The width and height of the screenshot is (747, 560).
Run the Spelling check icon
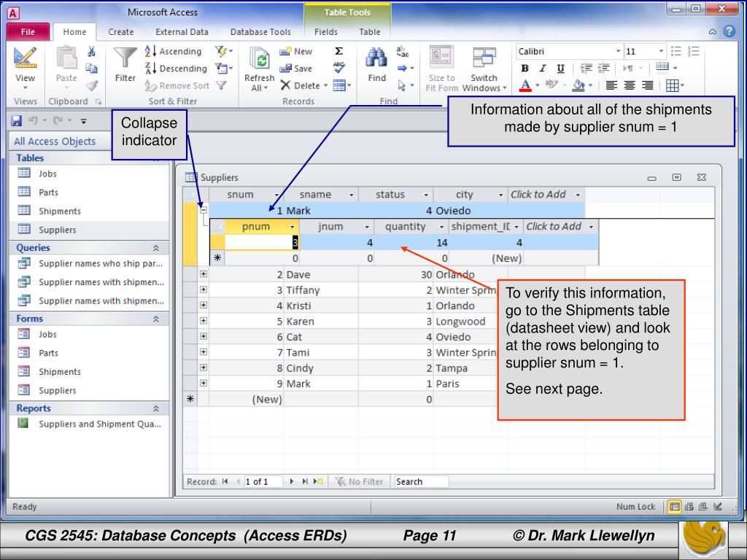click(338, 68)
